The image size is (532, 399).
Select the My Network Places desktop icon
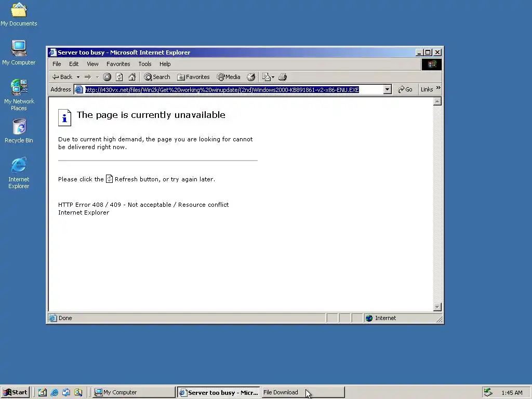click(x=19, y=96)
